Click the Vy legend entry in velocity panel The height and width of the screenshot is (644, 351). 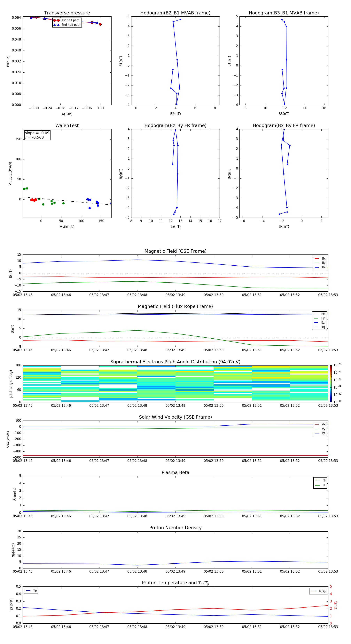click(320, 429)
